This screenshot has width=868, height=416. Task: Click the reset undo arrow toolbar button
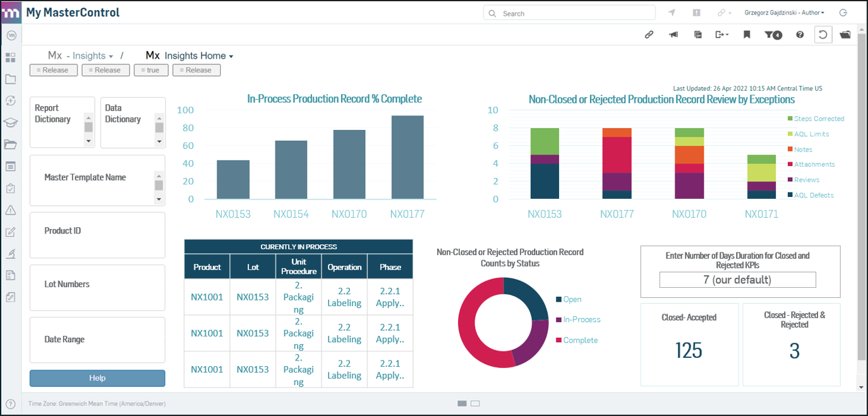tap(823, 35)
